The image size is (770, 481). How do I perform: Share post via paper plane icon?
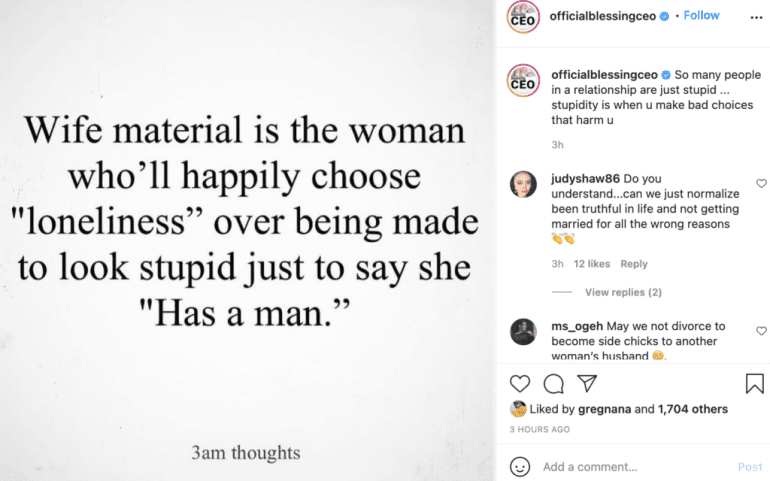[587, 383]
